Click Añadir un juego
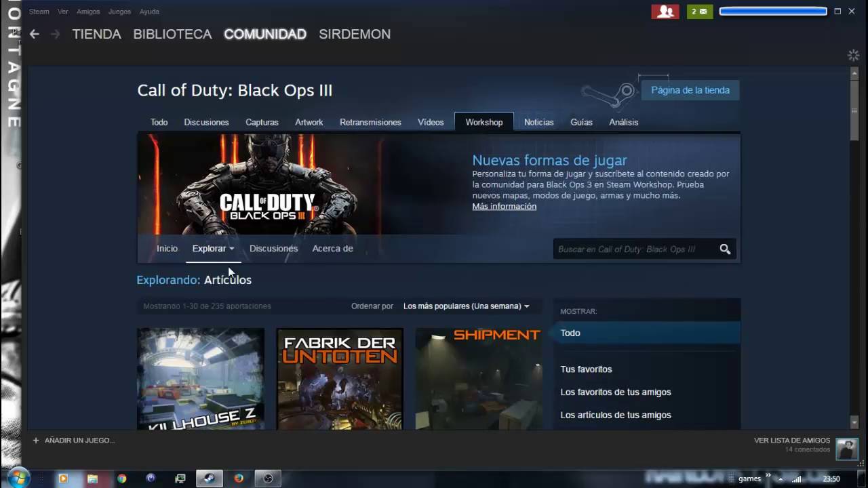868x488 pixels. pos(79,441)
